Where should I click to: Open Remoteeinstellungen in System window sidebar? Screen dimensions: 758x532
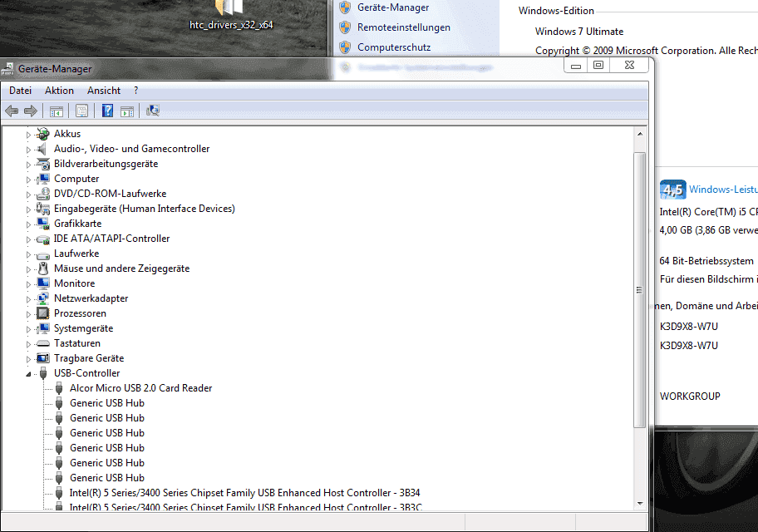pos(404,27)
